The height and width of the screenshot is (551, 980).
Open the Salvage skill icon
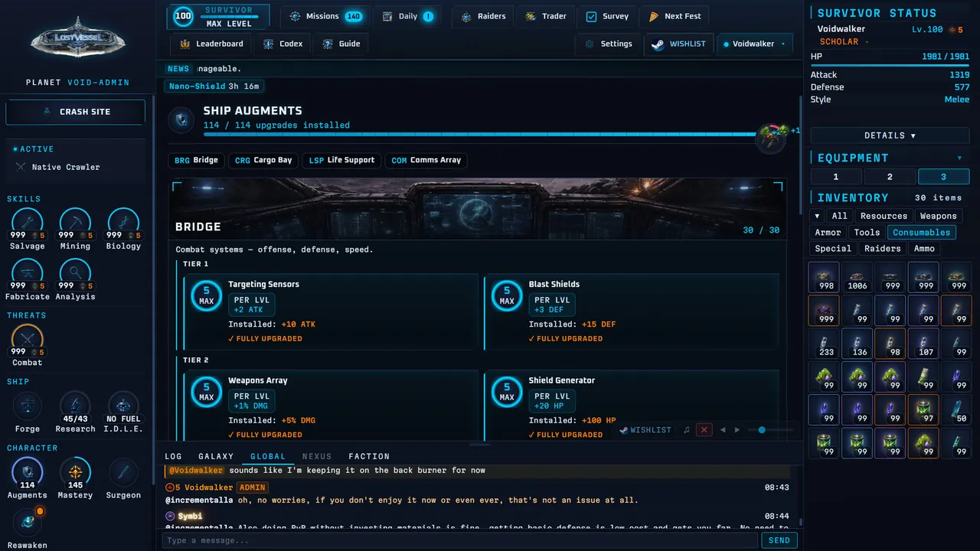28,224
